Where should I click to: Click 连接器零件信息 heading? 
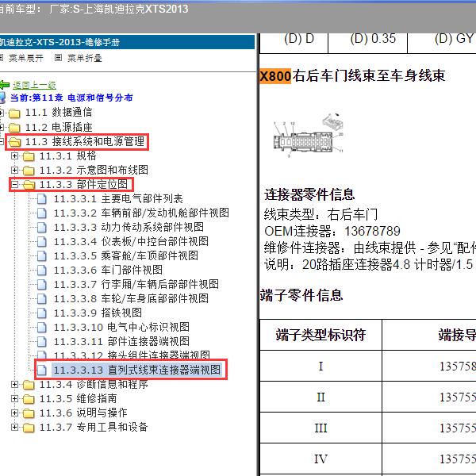tap(309, 194)
